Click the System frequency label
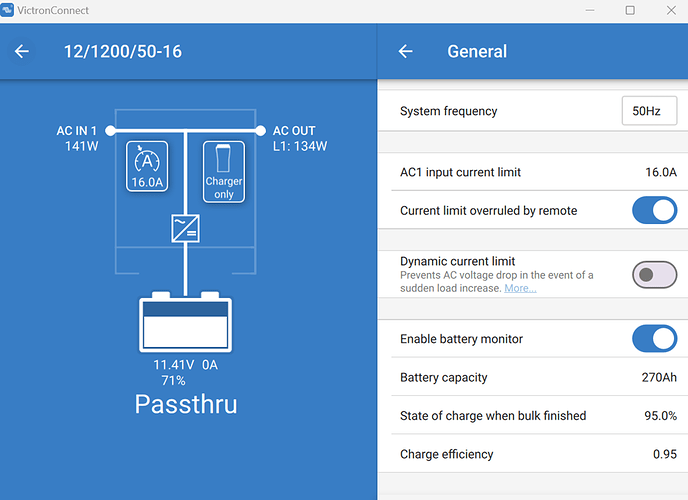The width and height of the screenshot is (688, 500). (x=448, y=111)
